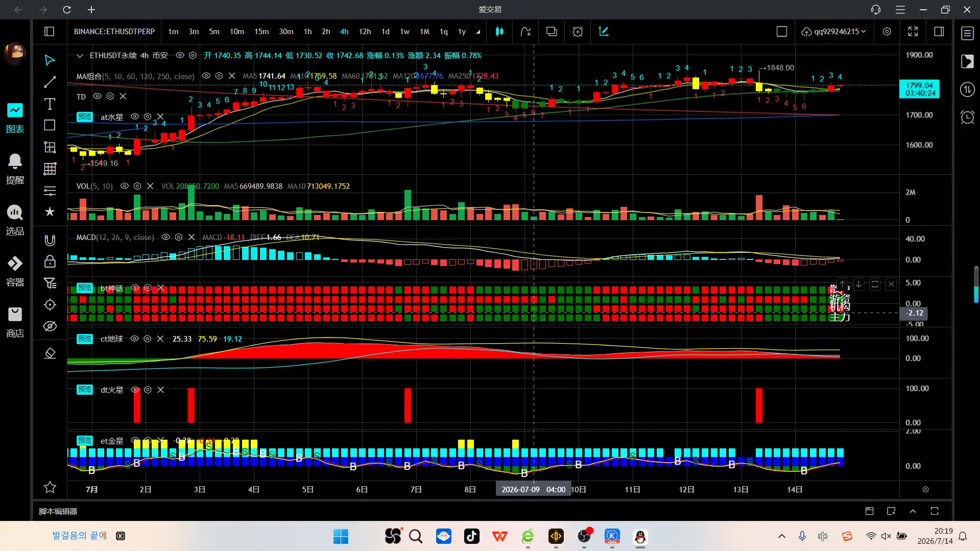Switch to the 1d timeframe
Image resolution: width=980 pixels, height=551 pixels.
[x=386, y=32]
